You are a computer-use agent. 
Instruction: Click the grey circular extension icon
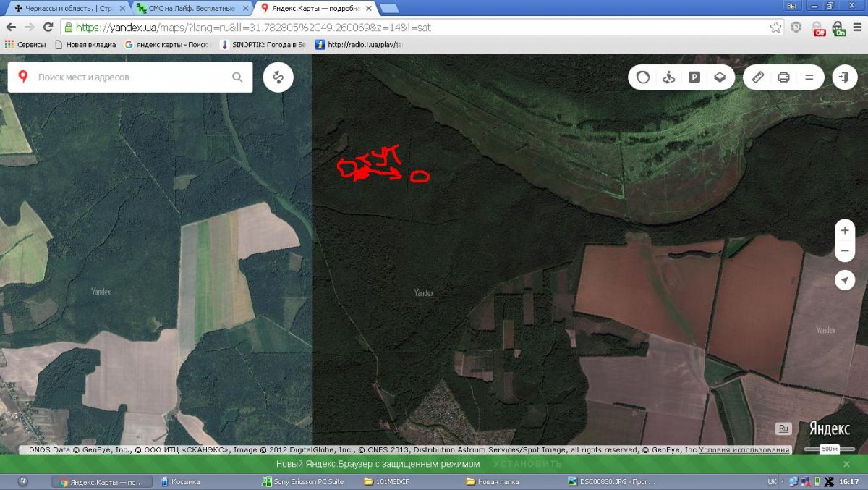[796, 28]
